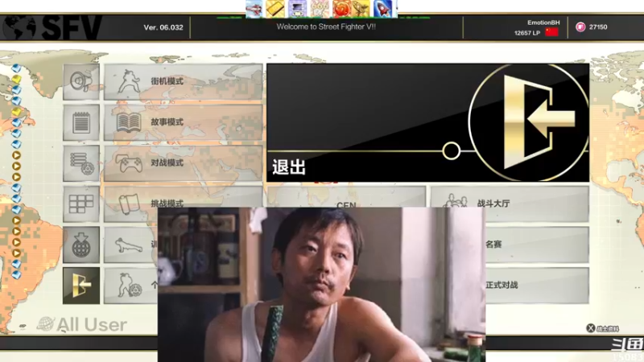Image resolution: width=644 pixels, height=362 pixels.
Task: Click the 27150 Fight Money amount
Action: click(x=598, y=27)
